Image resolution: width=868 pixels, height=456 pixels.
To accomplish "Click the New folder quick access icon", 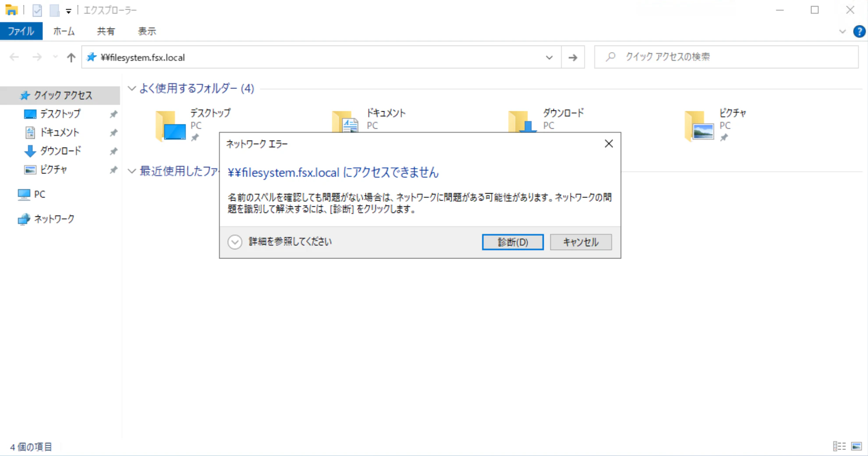I will [54, 10].
